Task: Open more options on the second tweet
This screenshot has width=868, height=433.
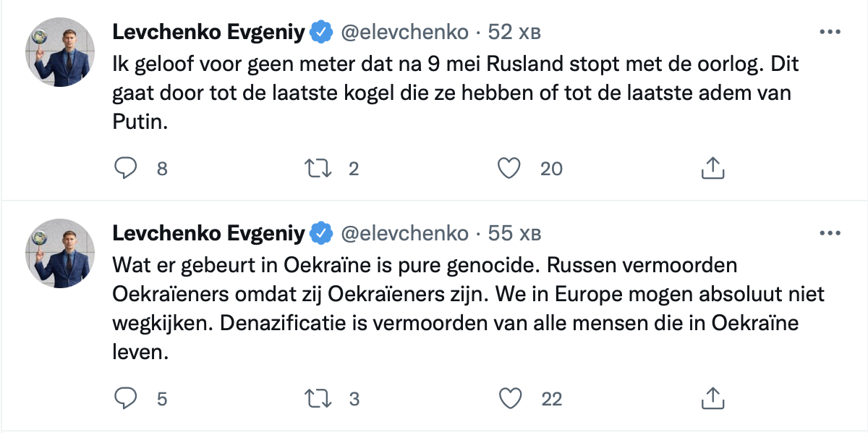Action: pos(828,234)
